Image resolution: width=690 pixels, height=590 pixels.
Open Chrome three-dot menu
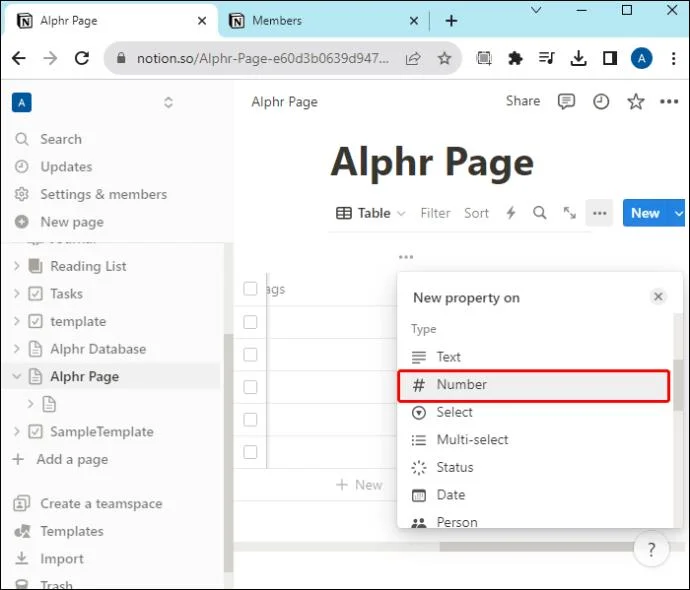tap(673, 58)
